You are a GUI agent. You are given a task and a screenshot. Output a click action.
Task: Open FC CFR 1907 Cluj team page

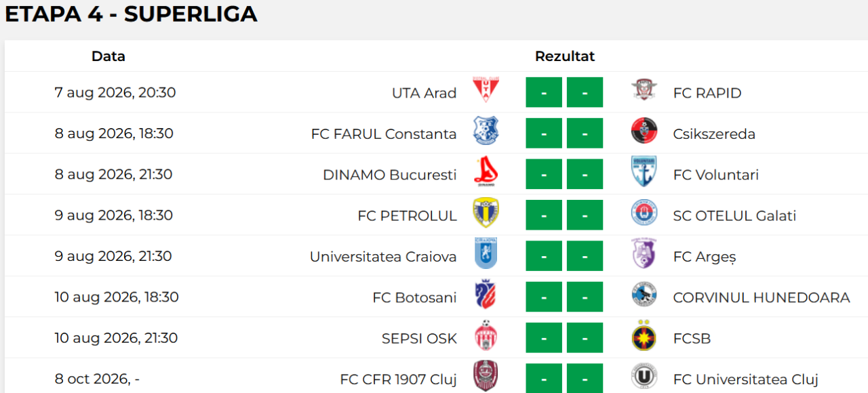(x=398, y=379)
